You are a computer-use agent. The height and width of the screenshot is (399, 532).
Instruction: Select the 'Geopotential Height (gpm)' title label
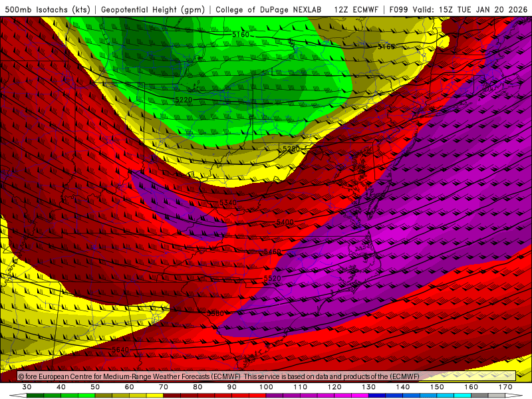tap(153, 9)
